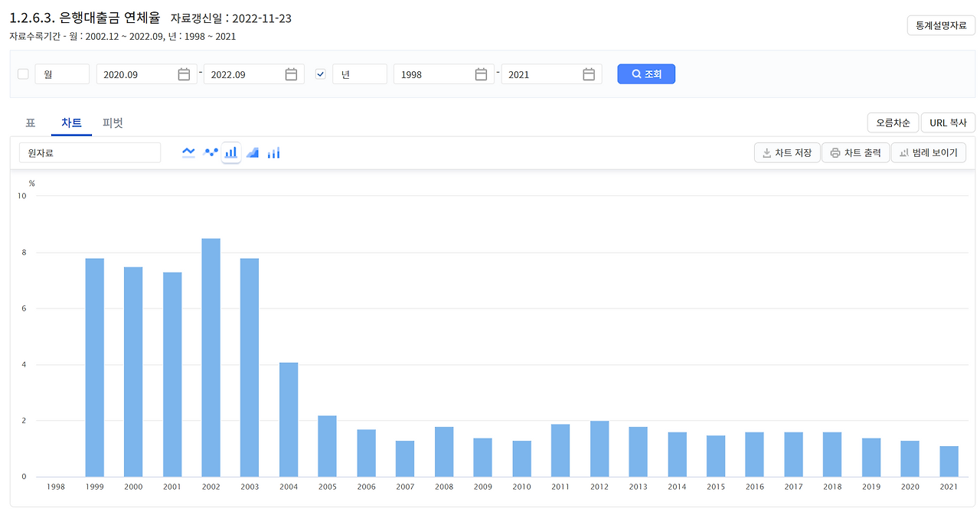
Task: Open 통계설명자료 statistics description
Action: point(941,25)
